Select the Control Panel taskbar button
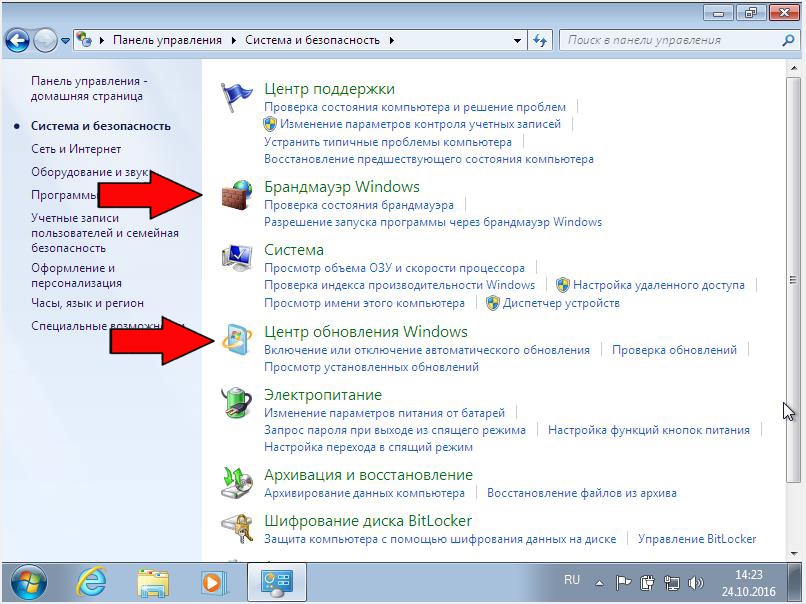Viewport: 806px width, 604px height. (x=277, y=582)
